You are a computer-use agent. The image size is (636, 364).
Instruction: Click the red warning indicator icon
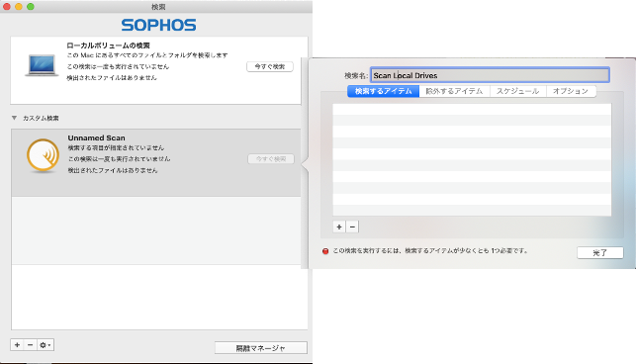325,251
